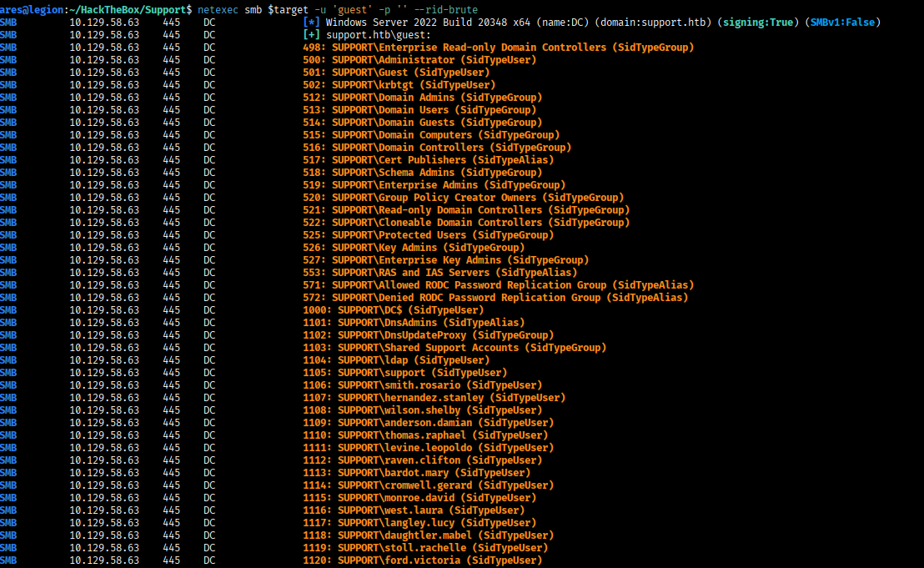Click the netexec command text in the prompt
Viewport: 924px width, 568px height.
coord(218,9)
